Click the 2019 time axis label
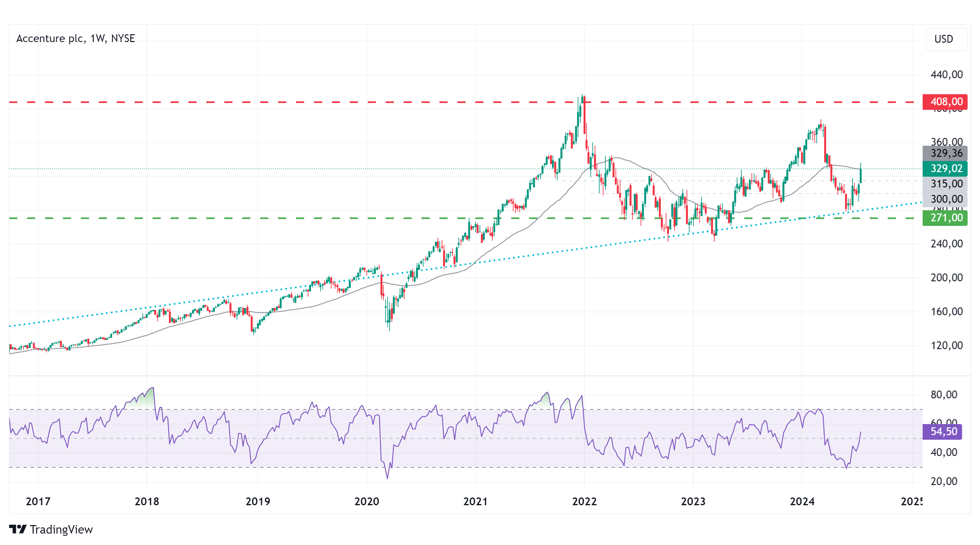 258,502
